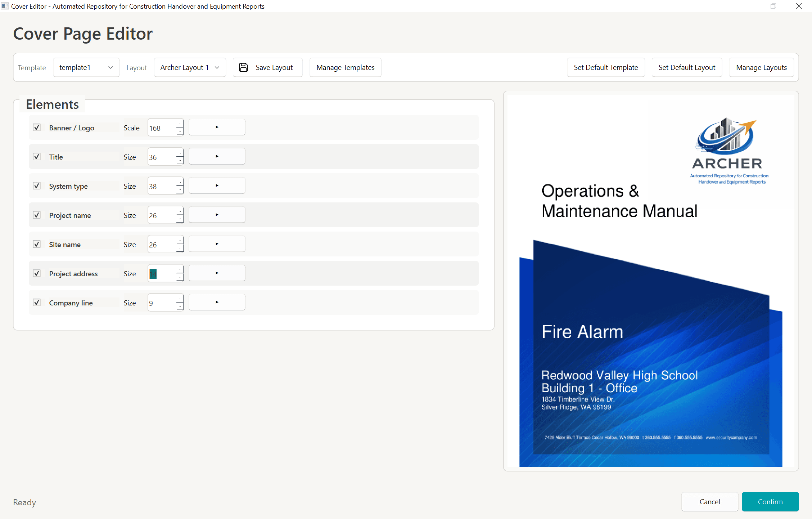Toggle the Company line checkbox
The height and width of the screenshot is (519, 812).
[37, 303]
